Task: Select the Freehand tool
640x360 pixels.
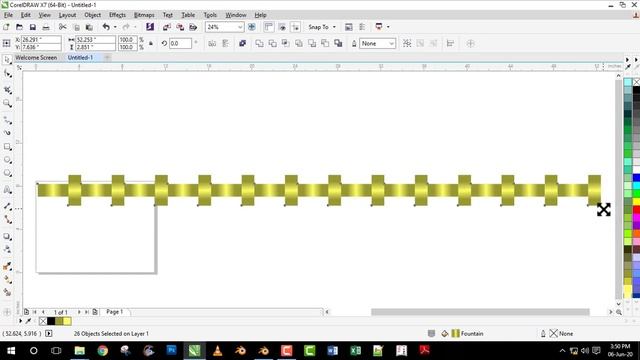Action: point(7,120)
